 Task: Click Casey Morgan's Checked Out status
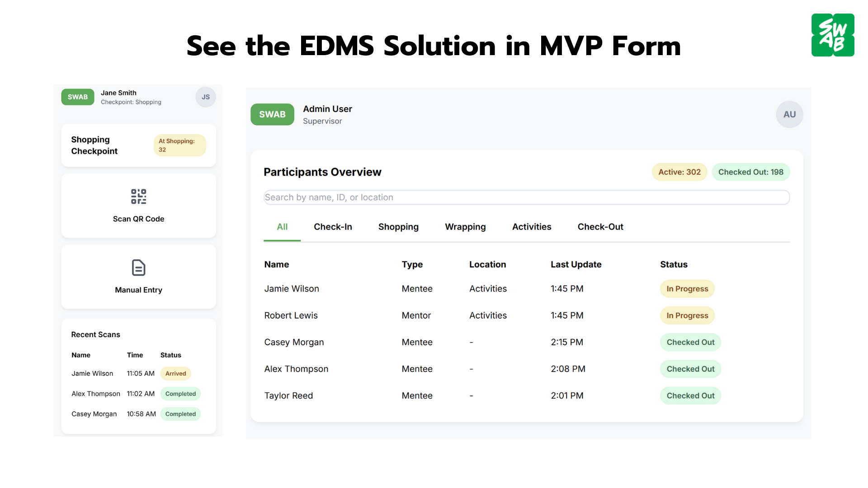[690, 342]
